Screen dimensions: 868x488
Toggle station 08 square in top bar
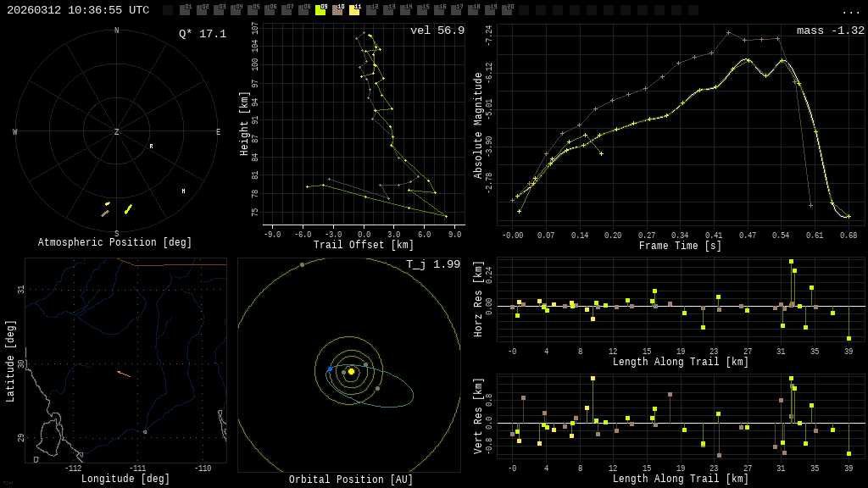coord(303,10)
